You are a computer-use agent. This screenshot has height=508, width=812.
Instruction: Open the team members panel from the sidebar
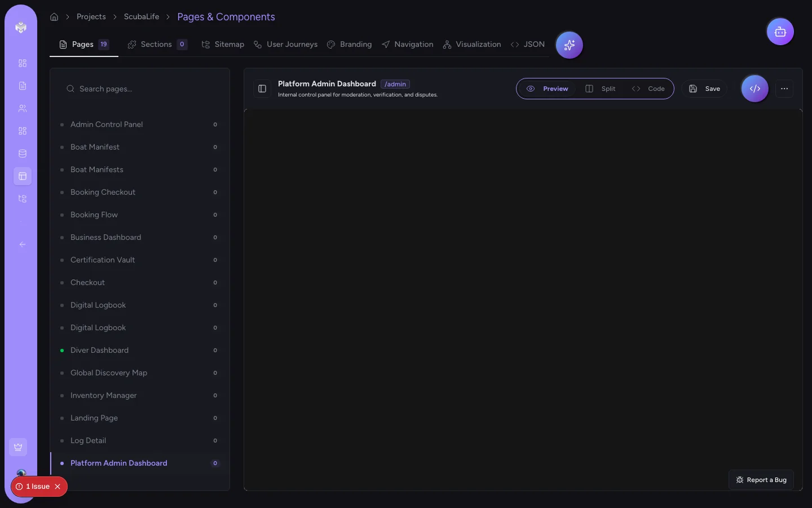pos(23,108)
